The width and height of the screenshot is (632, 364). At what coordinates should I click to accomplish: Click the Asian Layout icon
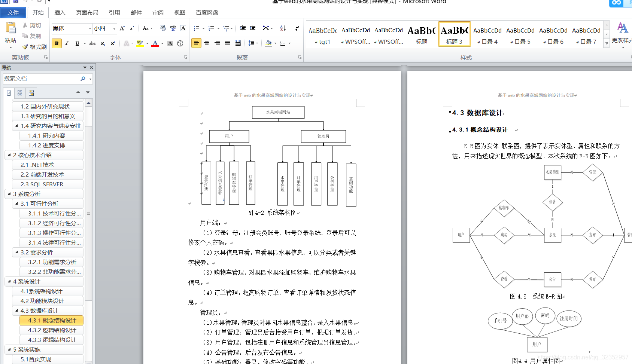pyautogui.click(x=266, y=28)
